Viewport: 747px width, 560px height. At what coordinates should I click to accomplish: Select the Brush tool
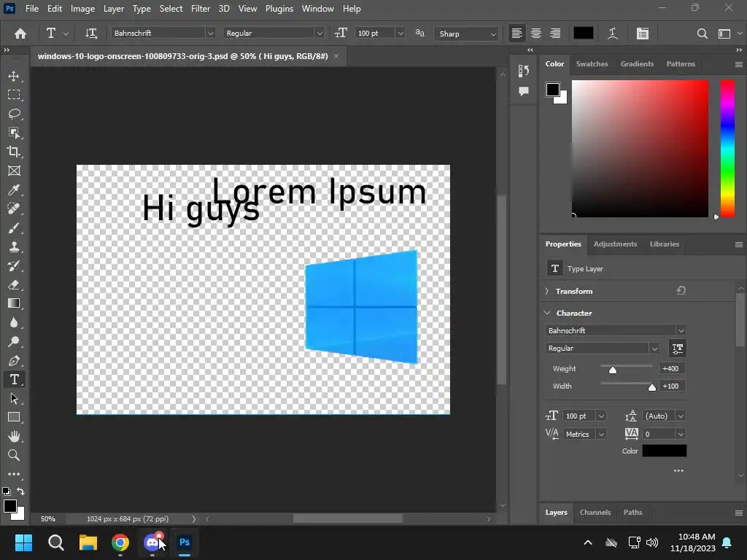(14, 227)
